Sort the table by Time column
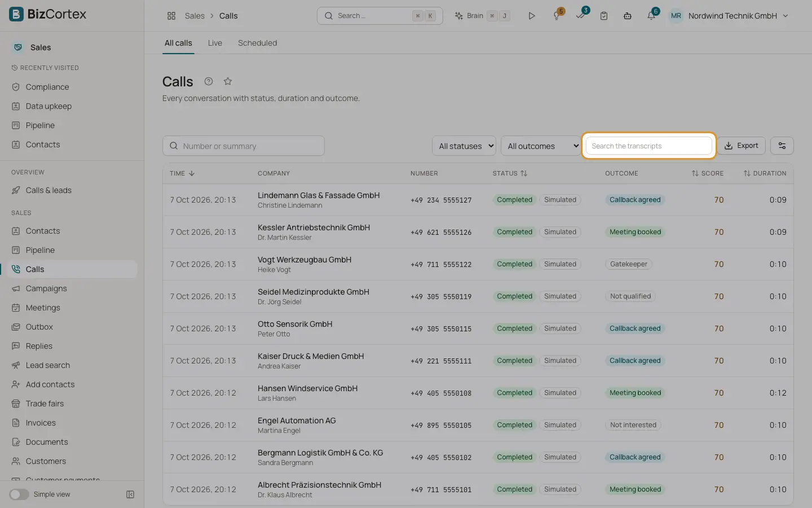The height and width of the screenshot is (508, 812). click(182, 173)
